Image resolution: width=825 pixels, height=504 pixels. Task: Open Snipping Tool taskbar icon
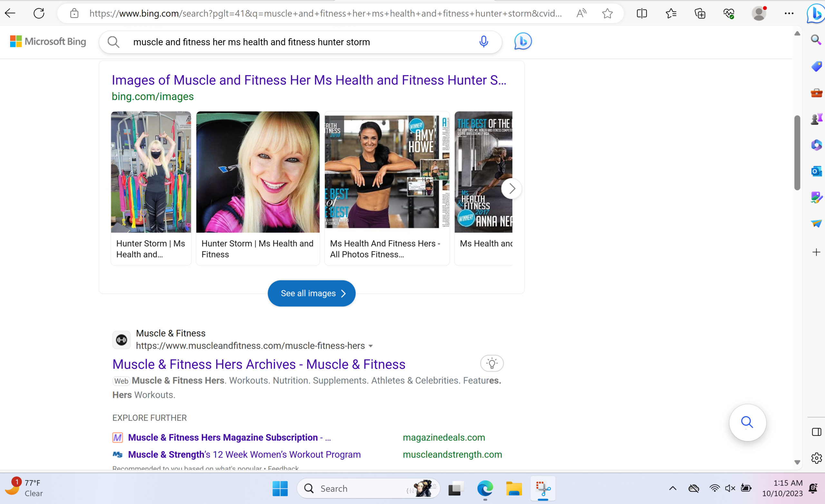coord(543,489)
